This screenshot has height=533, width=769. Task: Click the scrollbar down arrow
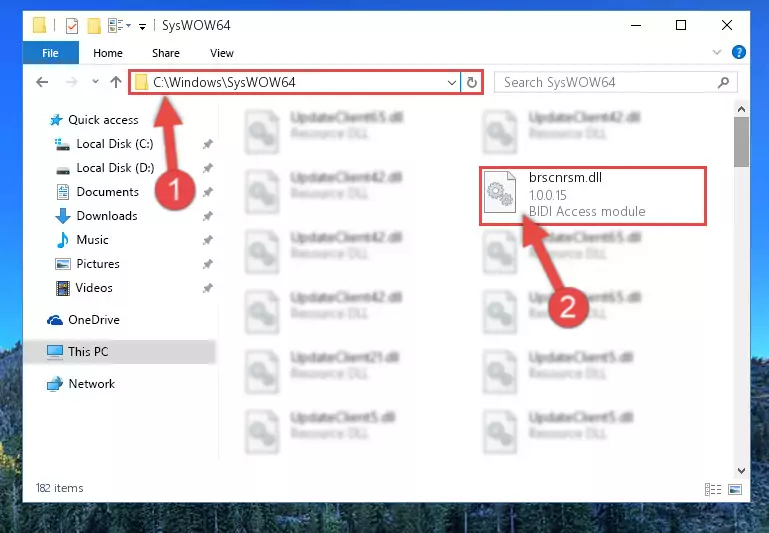742,471
